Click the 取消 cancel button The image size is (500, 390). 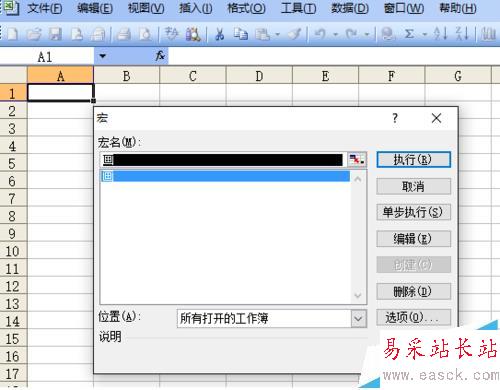[413, 186]
